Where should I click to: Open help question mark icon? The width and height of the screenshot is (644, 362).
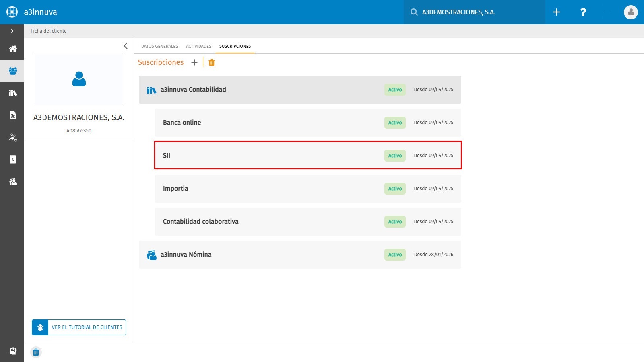583,12
